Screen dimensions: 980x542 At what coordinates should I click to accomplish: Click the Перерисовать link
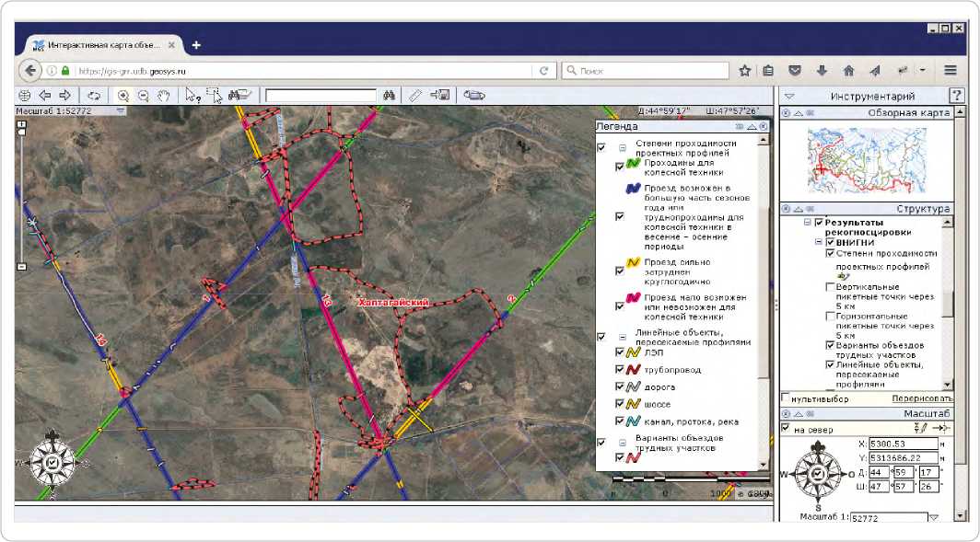(x=922, y=398)
